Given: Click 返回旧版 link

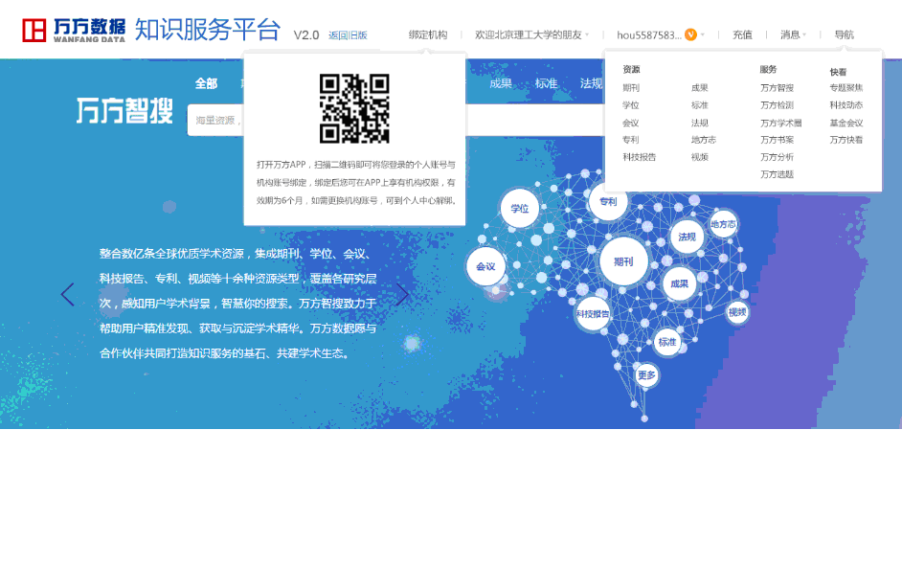Looking at the screenshot, I should tap(348, 35).
